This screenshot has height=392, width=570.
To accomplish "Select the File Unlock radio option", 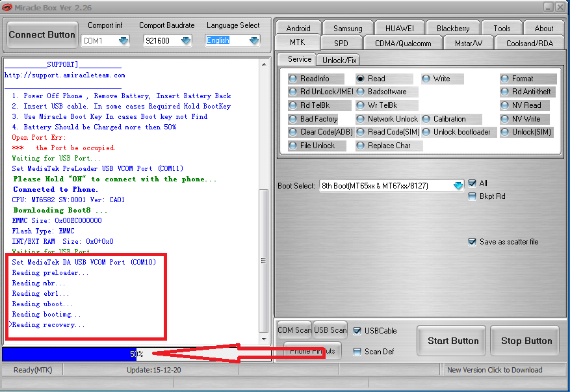I will click(317, 146).
